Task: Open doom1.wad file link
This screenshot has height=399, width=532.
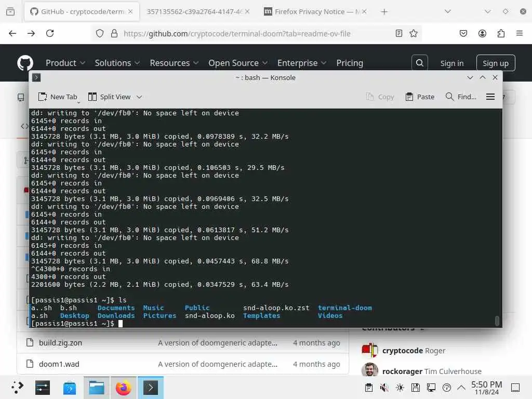Action: 59,364
